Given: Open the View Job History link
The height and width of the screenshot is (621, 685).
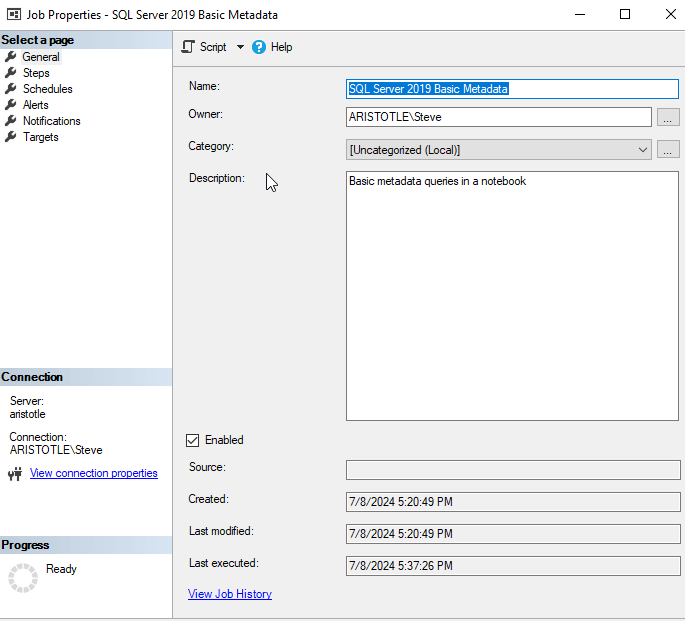Looking at the screenshot, I should 230,594.
